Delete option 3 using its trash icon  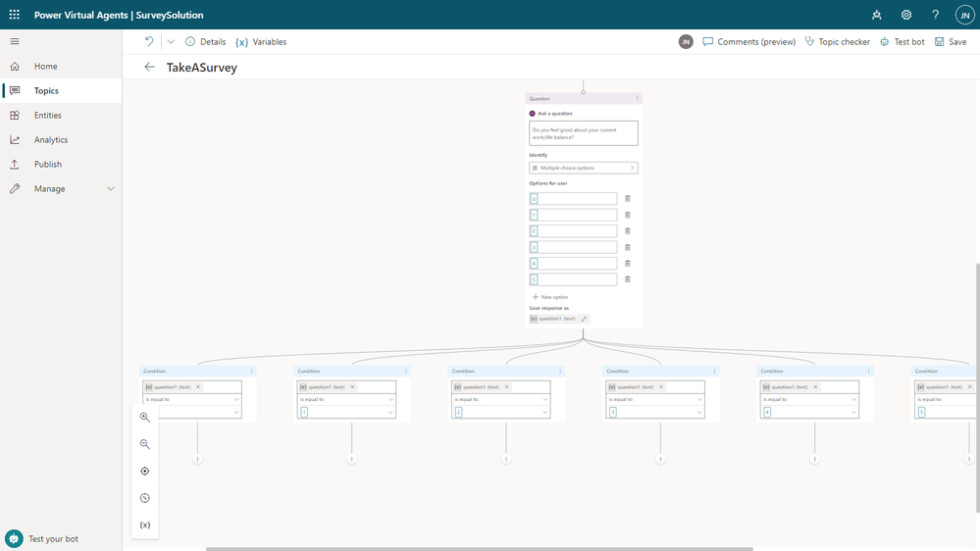tap(628, 247)
